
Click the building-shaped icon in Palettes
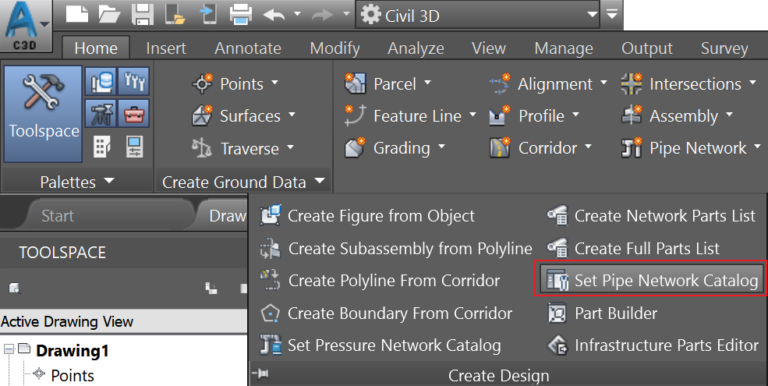coord(101,146)
